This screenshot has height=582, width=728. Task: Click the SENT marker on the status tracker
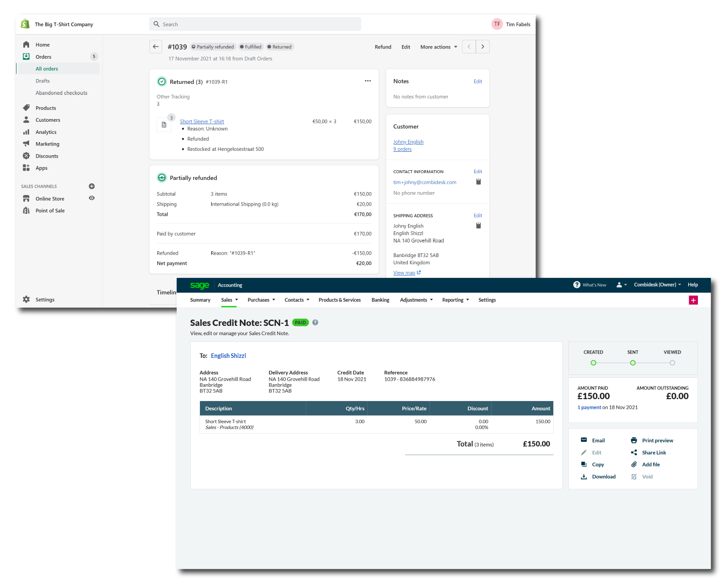click(633, 363)
